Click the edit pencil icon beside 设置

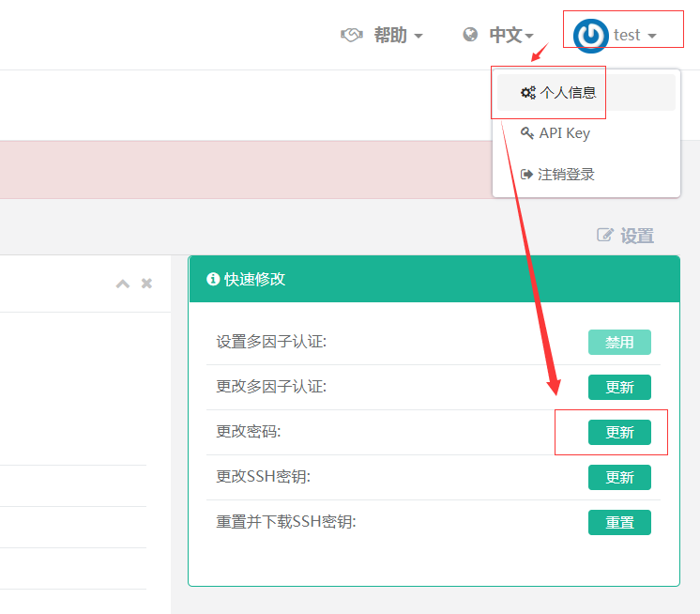pos(605,235)
